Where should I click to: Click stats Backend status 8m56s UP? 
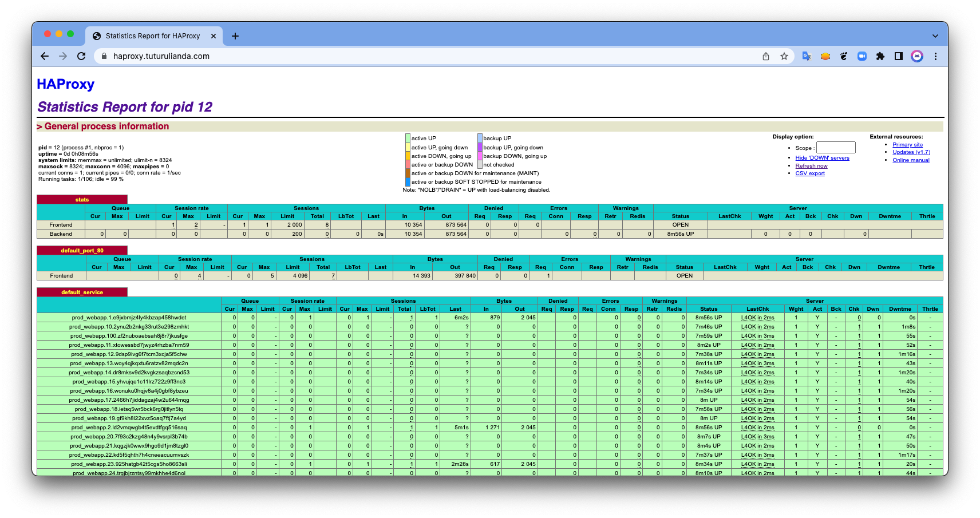click(x=680, y=234)
